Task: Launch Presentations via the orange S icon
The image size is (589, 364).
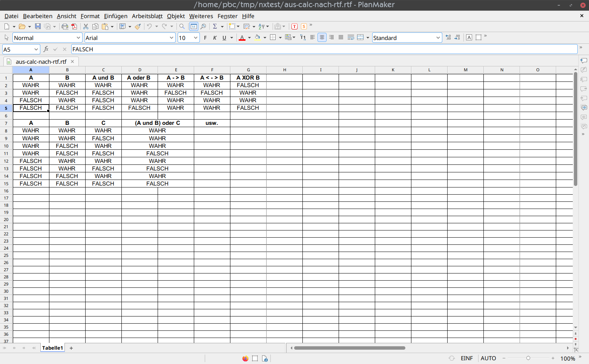Action: click(x=304, y=26)
